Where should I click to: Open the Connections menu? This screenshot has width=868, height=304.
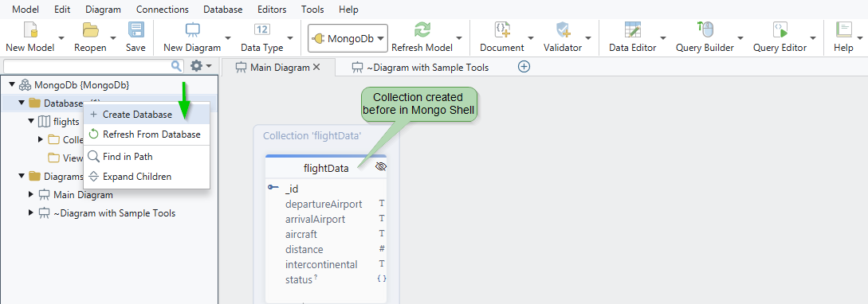tap(162, 10)
